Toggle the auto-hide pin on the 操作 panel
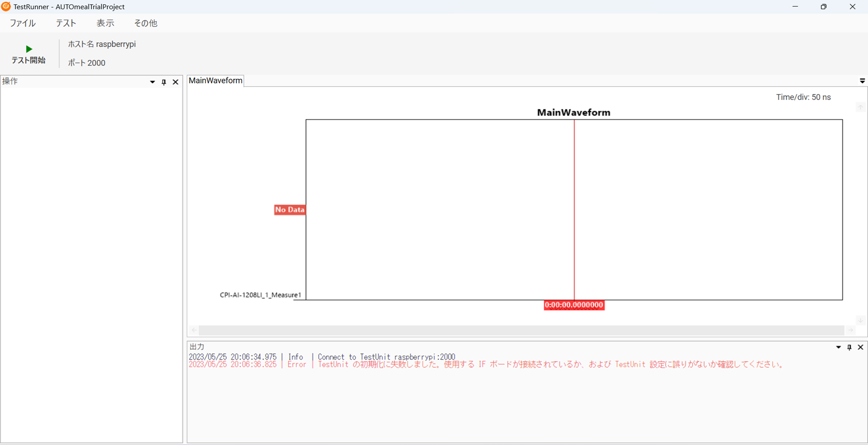868x445 pixels. (164, 82)
